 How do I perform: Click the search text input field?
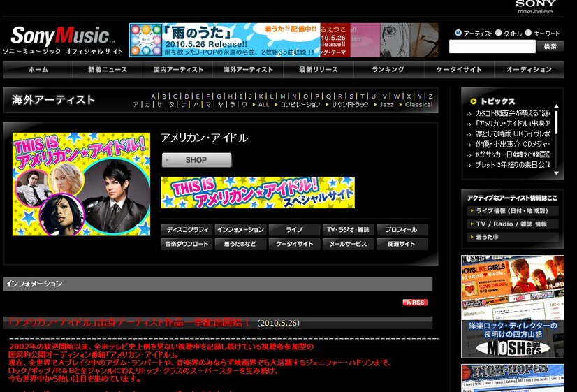click(x=492, y=46)
